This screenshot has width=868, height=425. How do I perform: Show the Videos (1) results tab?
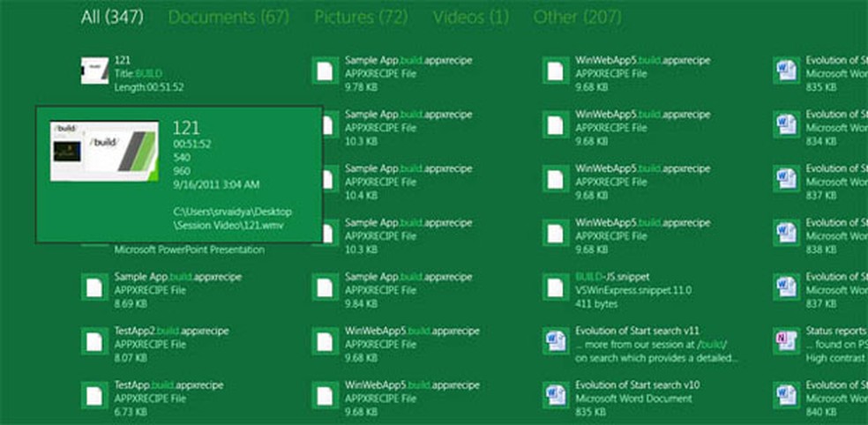click(470, 17)
